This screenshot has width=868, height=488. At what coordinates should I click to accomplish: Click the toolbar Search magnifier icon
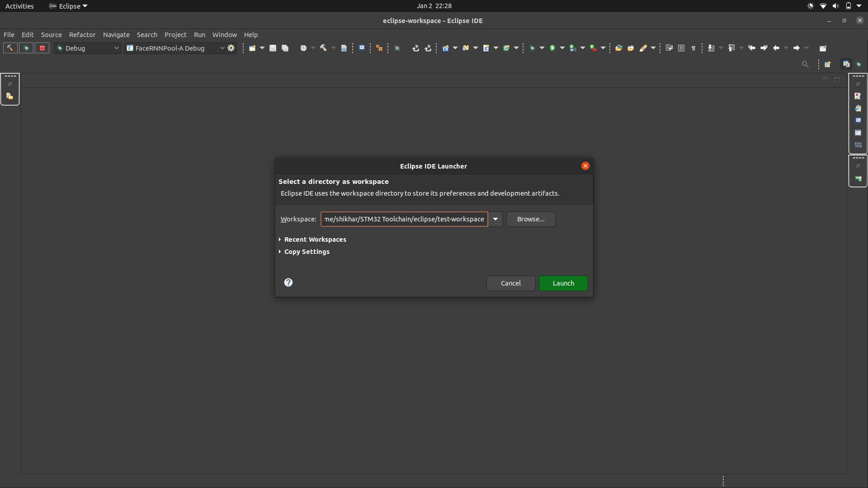805,64
